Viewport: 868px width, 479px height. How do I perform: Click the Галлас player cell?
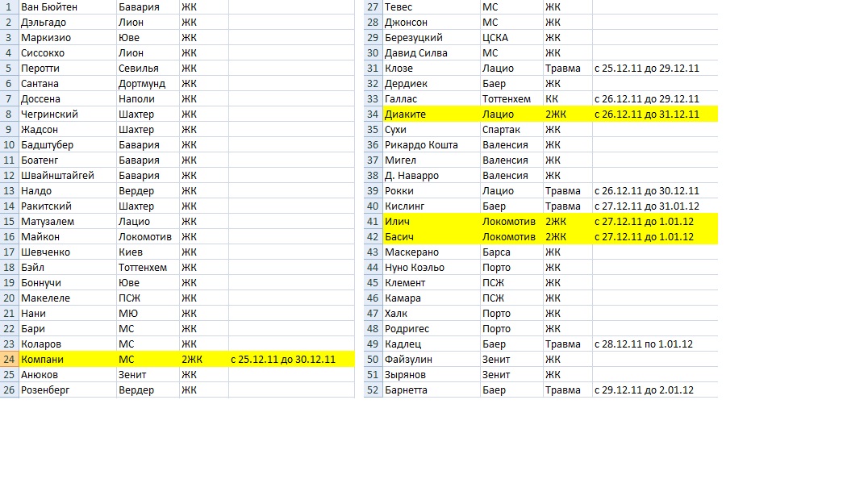tap(432, 99)
